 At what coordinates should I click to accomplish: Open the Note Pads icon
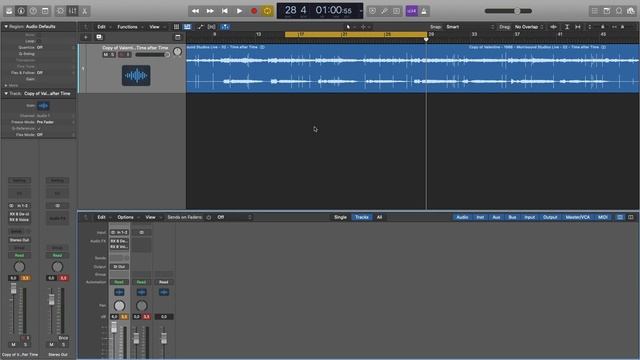(x=607, y=11)
